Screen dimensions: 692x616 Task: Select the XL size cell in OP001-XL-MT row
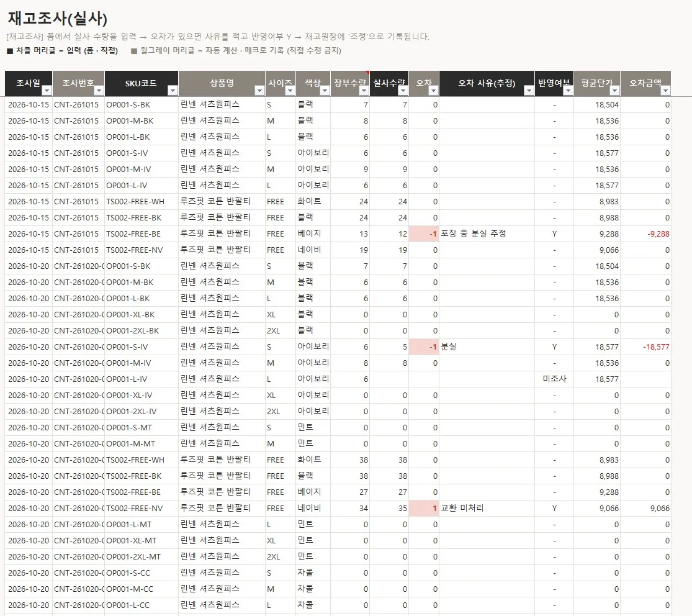(281, 540)
